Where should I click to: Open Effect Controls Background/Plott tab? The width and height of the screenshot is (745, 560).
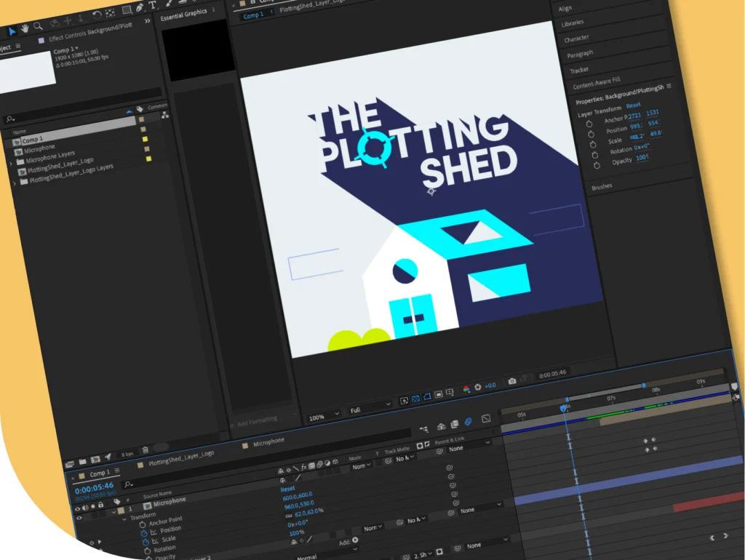point(90,32)
